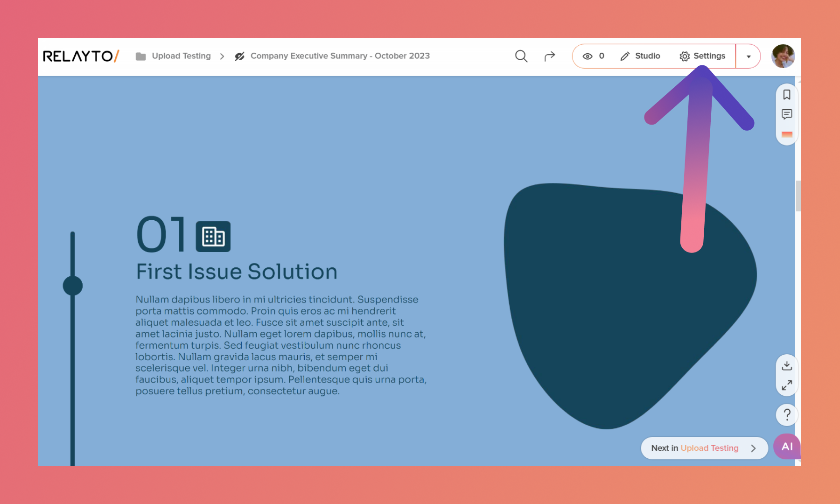
Task: Click the chevron in Next in Upload Testing
Action: click(x=753, y=448)
